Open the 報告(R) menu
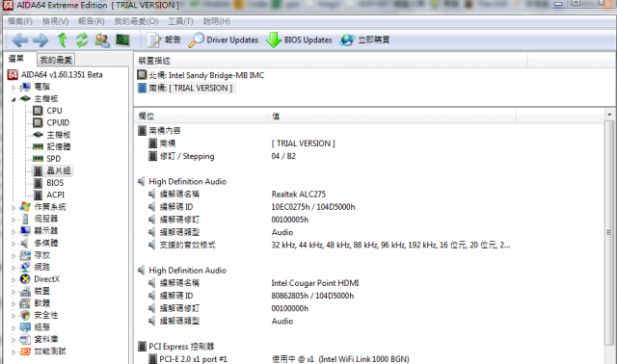Image resolution: width=617 pixels, height=364 pixels. [x=91, y=21]
